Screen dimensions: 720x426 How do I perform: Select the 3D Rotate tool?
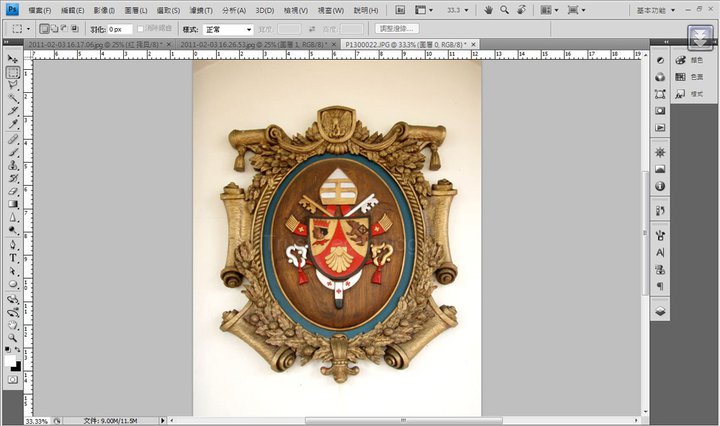click(13, 299)
